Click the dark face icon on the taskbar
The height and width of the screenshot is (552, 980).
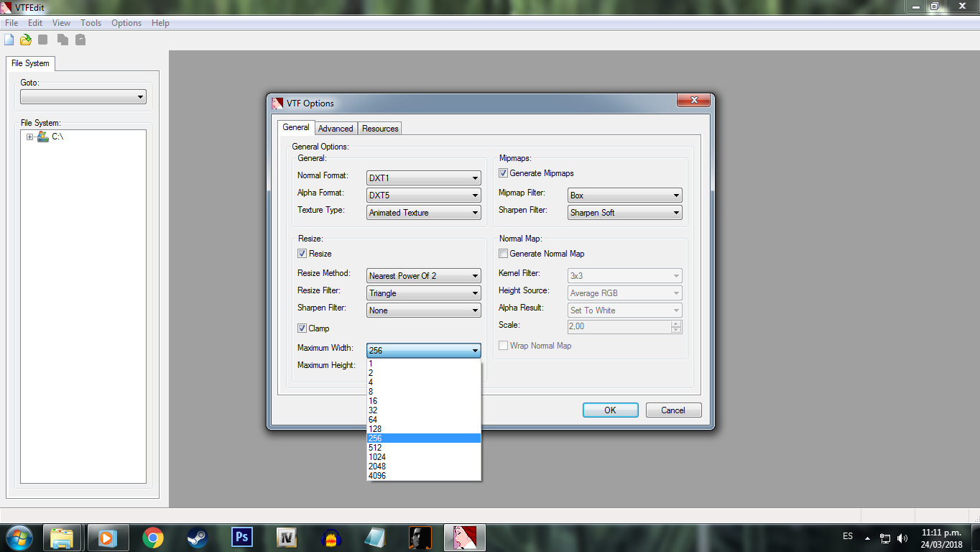coord(420,538)
